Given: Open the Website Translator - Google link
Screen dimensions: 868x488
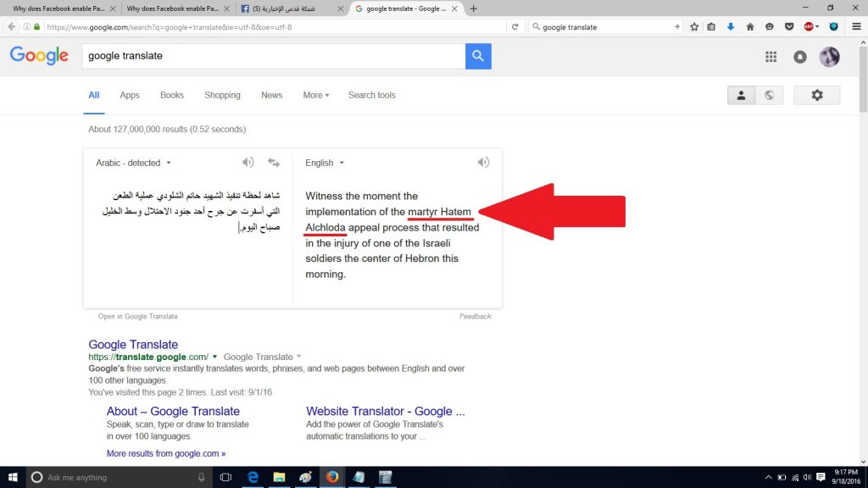Looking at the screenshot, I should tap(386, 411).
